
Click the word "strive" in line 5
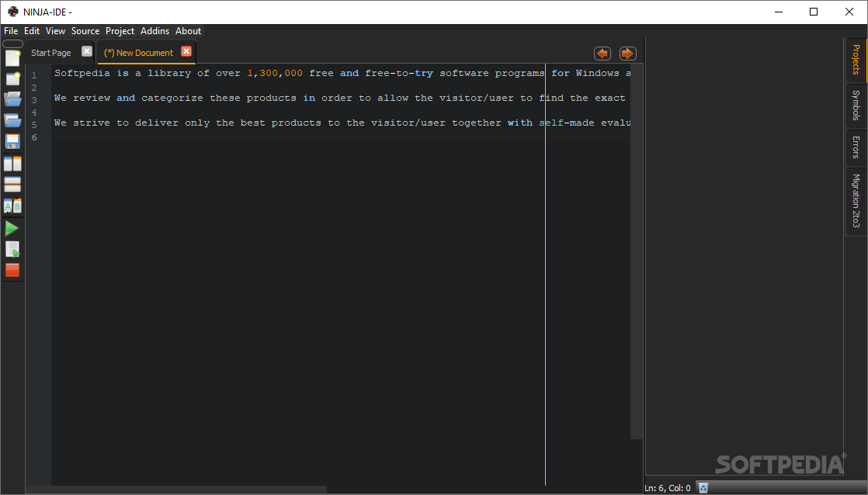(92, 123)
